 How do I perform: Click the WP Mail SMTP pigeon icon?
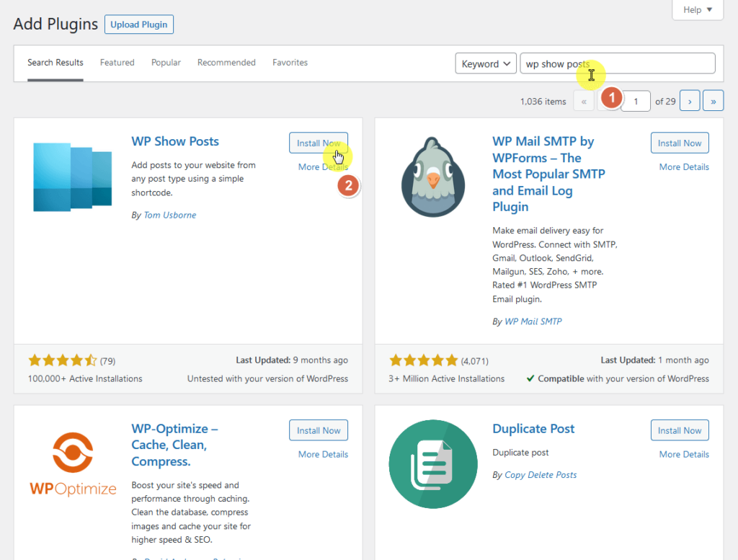tap(433, 177)
